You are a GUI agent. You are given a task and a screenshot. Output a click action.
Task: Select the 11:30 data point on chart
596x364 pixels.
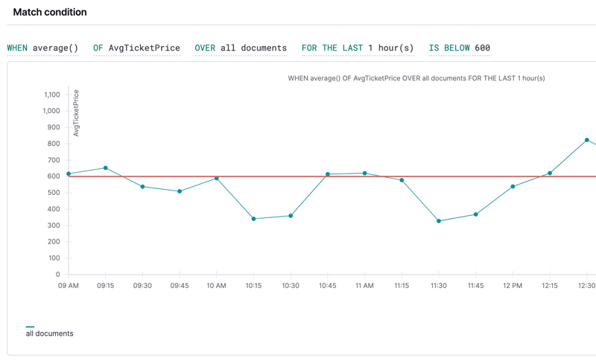[439, 221]
